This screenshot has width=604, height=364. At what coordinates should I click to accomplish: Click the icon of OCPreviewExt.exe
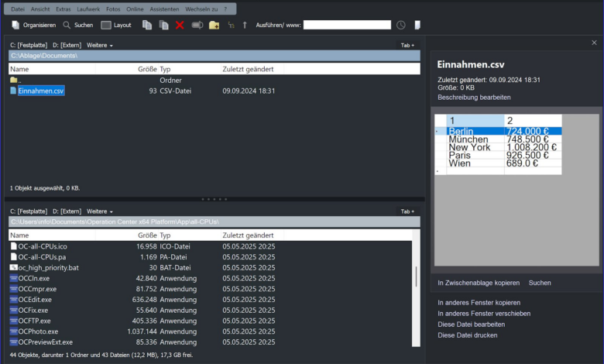coord(13,342)
